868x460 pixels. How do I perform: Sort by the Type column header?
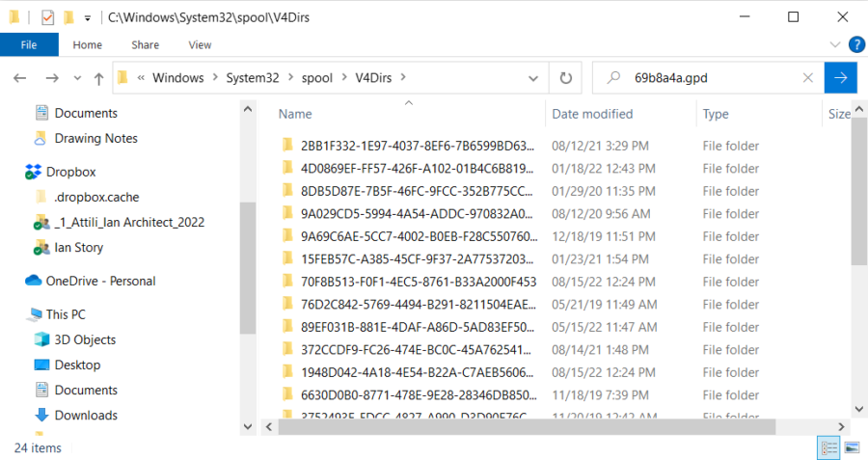pyautogui.click(x=716, y=114)
